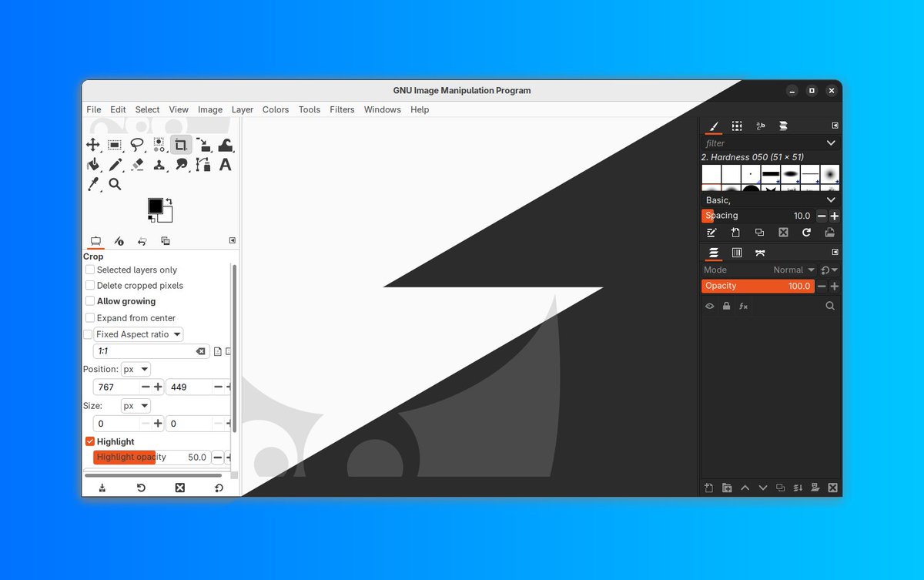Adjust the Highlight opacity slider
Screen dimensions: 924x580
(151, 457)
